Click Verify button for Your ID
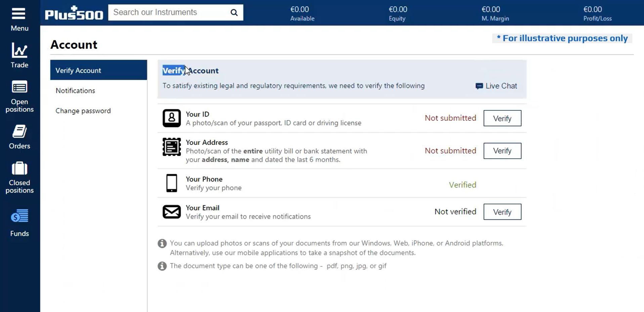Viewport: 644px width, 312px height. [502, 118]
